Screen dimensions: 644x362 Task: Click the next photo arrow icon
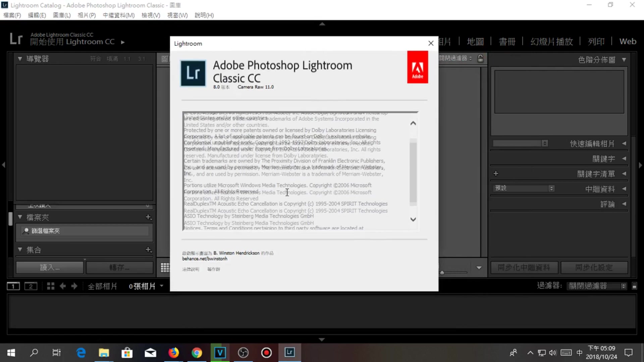coord(74,286)
